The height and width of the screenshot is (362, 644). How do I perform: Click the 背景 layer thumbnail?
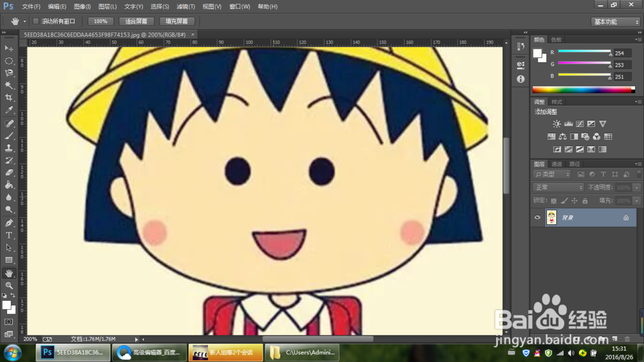pos(551,217)
